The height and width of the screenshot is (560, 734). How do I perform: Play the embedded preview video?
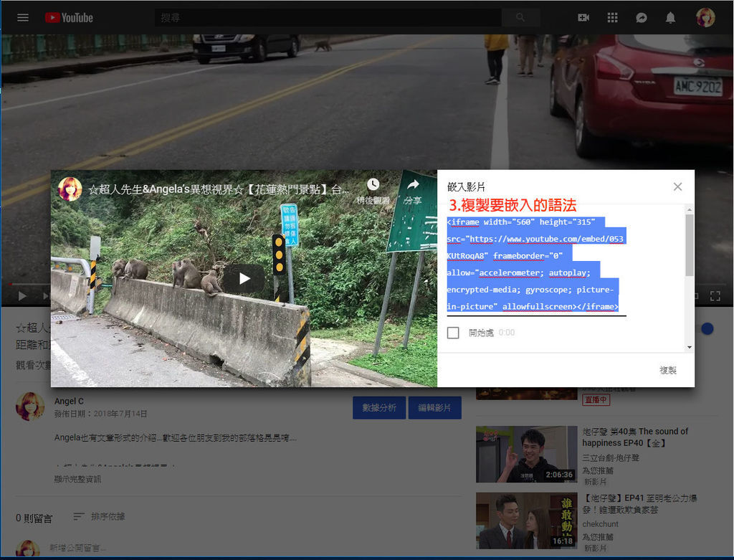click(x=244, y=279)
